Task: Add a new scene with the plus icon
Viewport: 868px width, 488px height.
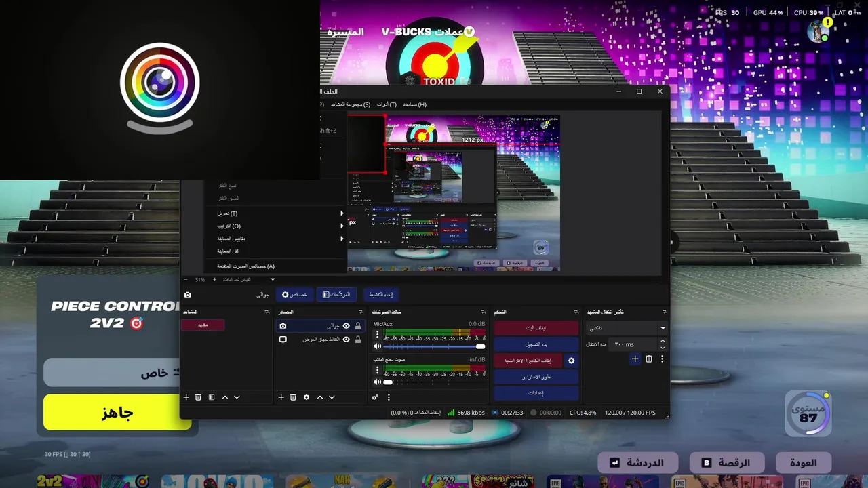Action: point(186,397)
